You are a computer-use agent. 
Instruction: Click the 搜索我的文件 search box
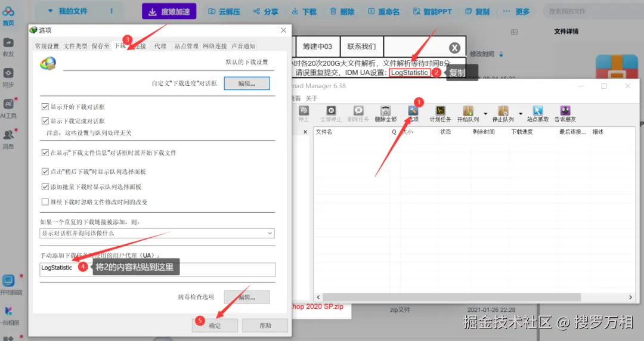(x=593, y=11)
